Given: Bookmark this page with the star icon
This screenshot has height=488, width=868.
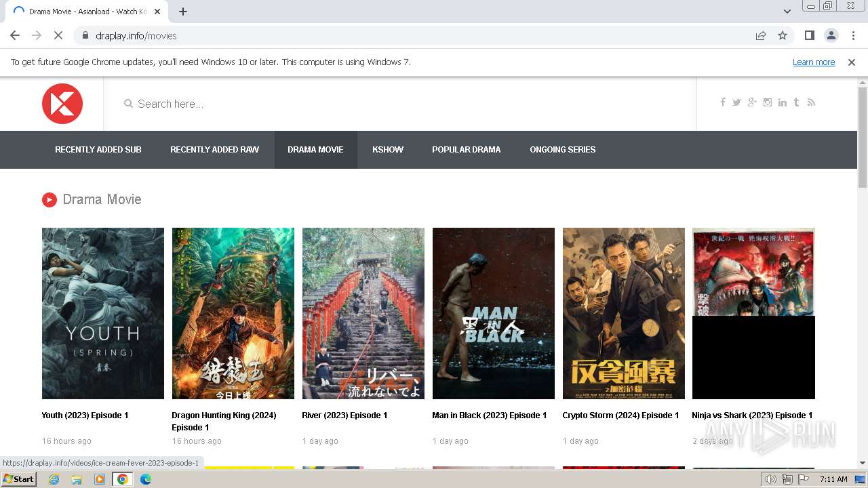Looking at the screenshot, I should [x=783, y=35].
